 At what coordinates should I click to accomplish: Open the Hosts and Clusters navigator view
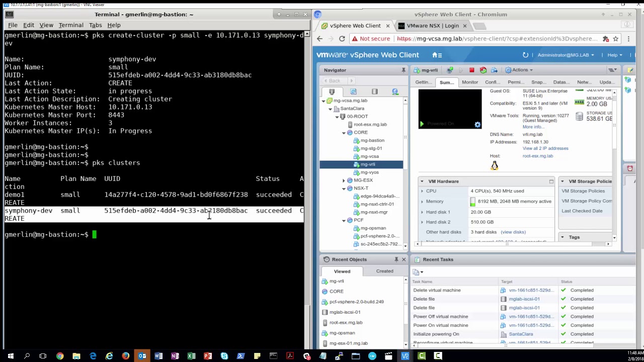click(332, 92)
